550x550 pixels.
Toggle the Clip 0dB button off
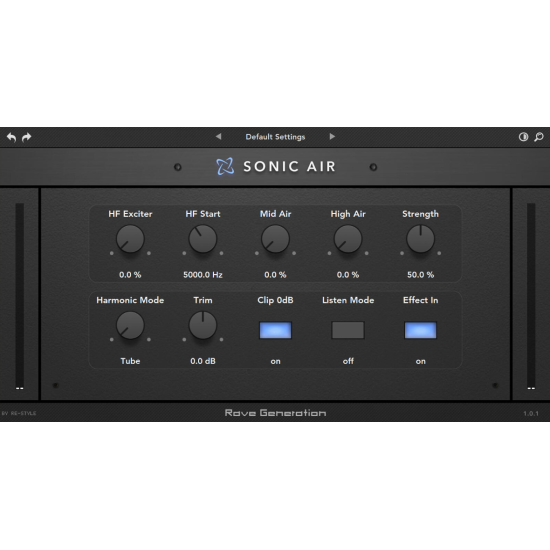275,330
